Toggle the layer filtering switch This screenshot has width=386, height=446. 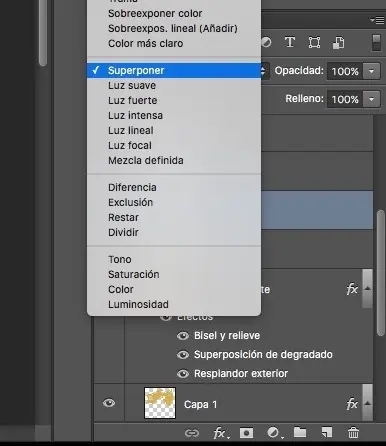(x=376, y=43)
